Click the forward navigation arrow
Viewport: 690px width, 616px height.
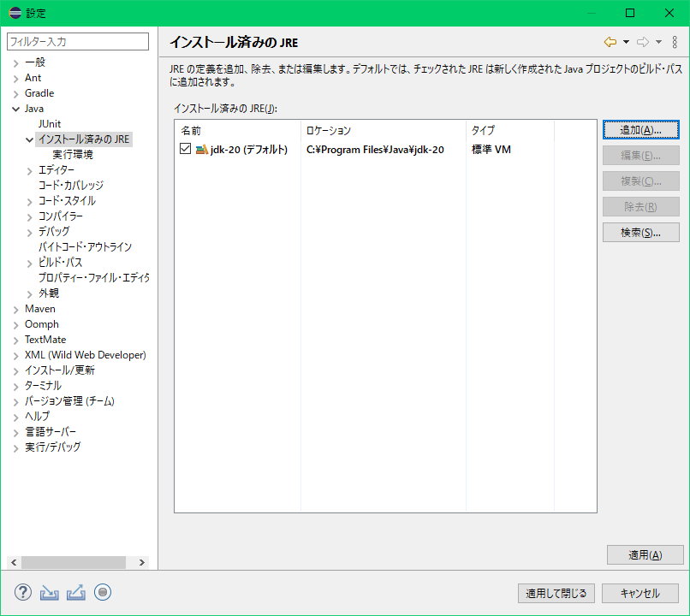point(643,42)
